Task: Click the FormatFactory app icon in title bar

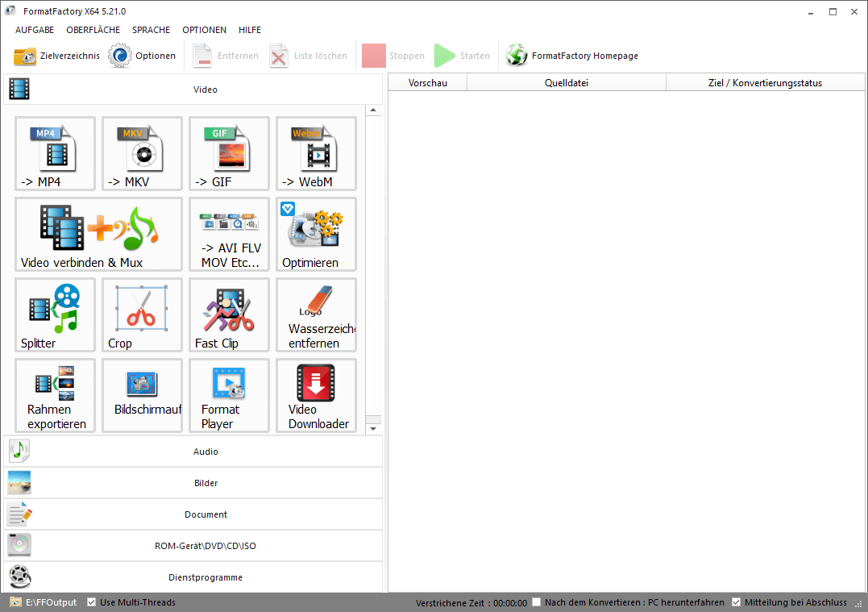Action: (x=10, y=10)
